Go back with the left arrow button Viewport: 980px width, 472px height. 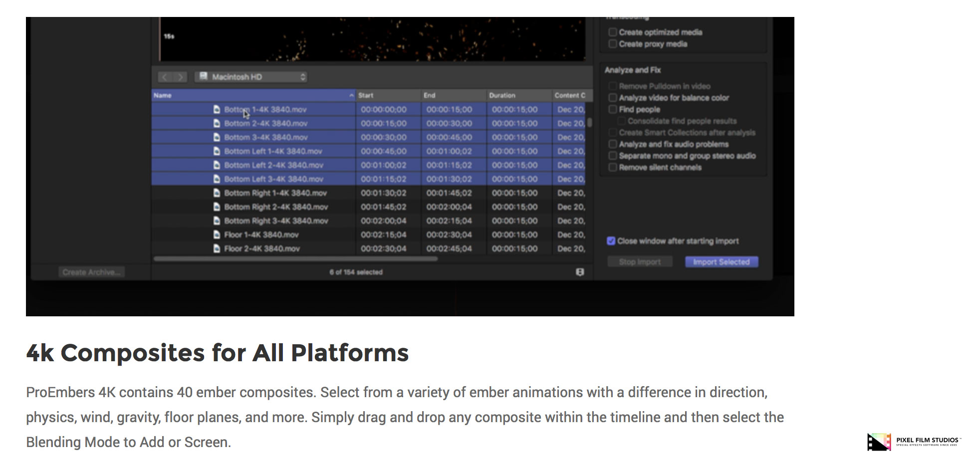coord(165,77)
